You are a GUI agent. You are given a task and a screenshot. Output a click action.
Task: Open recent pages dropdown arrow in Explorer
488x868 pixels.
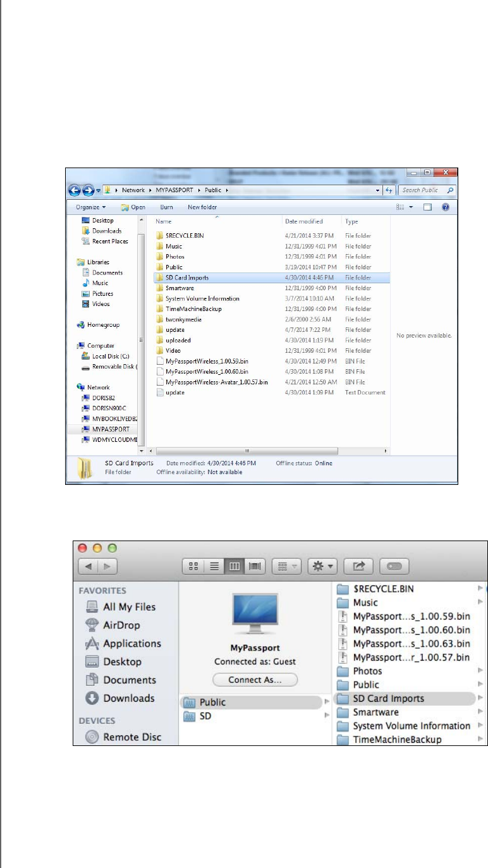[99, 190]
